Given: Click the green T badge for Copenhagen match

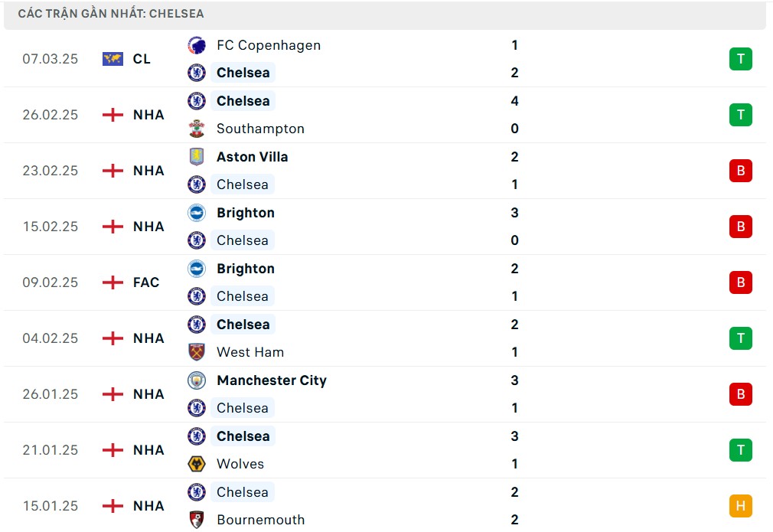Looking at the screenshot, I should point(740,59).
